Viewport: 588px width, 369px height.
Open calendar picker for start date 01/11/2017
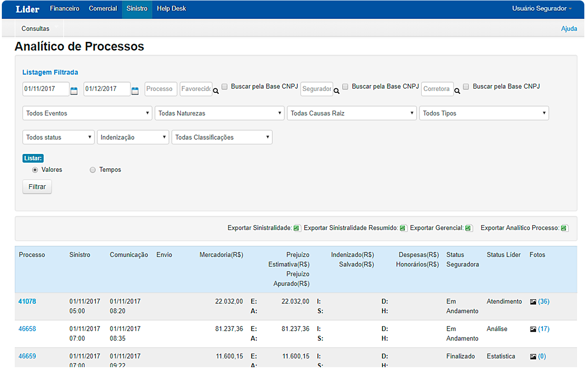pos(74,91)
